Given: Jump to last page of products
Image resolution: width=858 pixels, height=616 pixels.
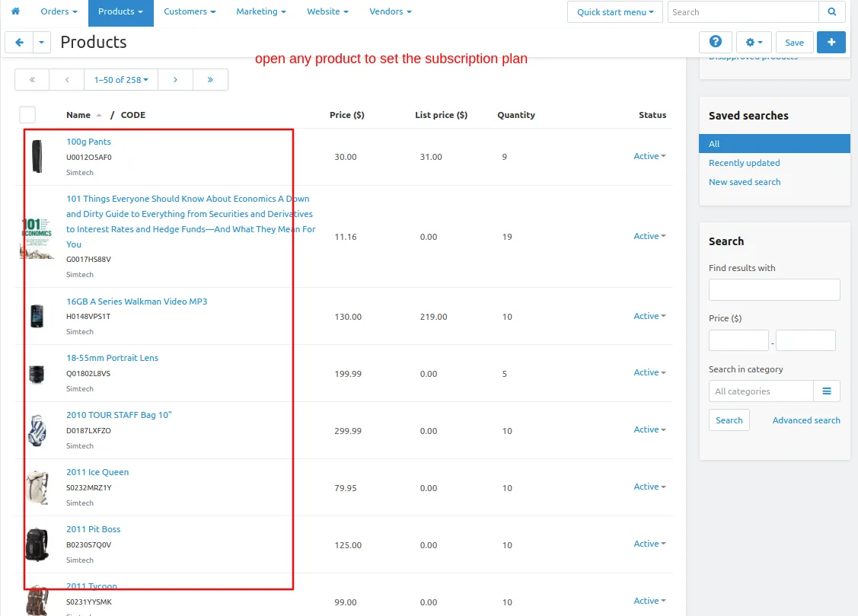Looking at the screenshot, I should pyautogui.click(x=210, y=80).
